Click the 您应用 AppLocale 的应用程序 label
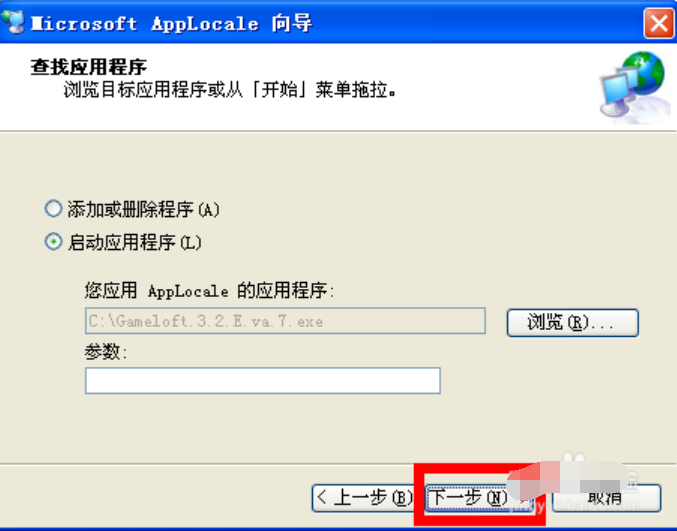The height and width of the screenshot is (531, 677). (x=209, y=291)
